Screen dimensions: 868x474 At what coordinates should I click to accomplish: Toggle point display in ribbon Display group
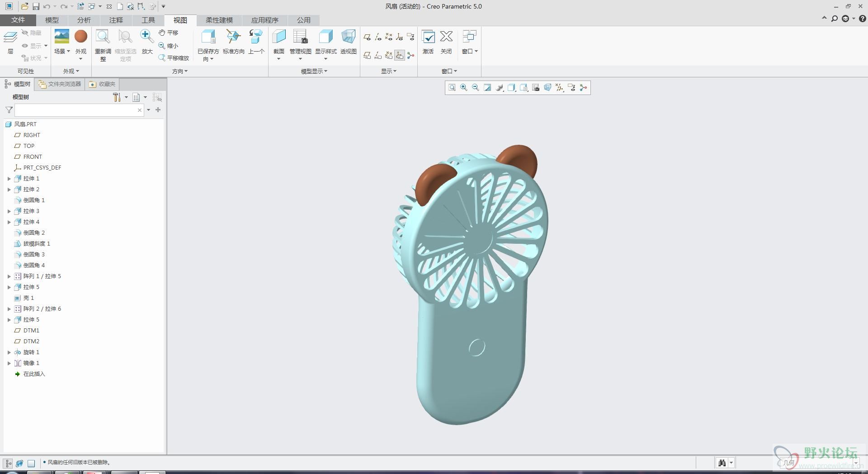coord(389,37)
